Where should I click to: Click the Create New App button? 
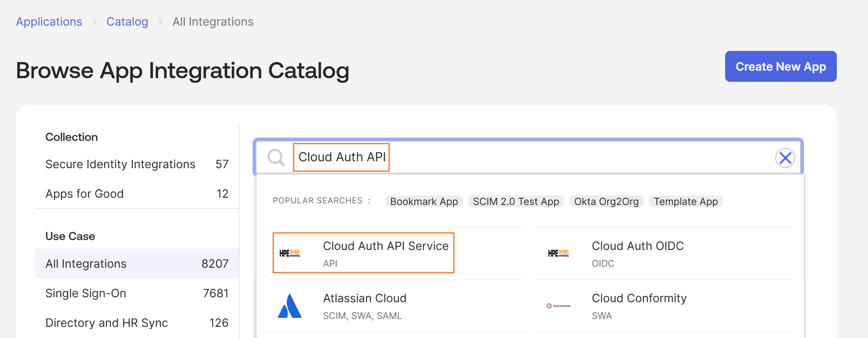coord(781,66)
